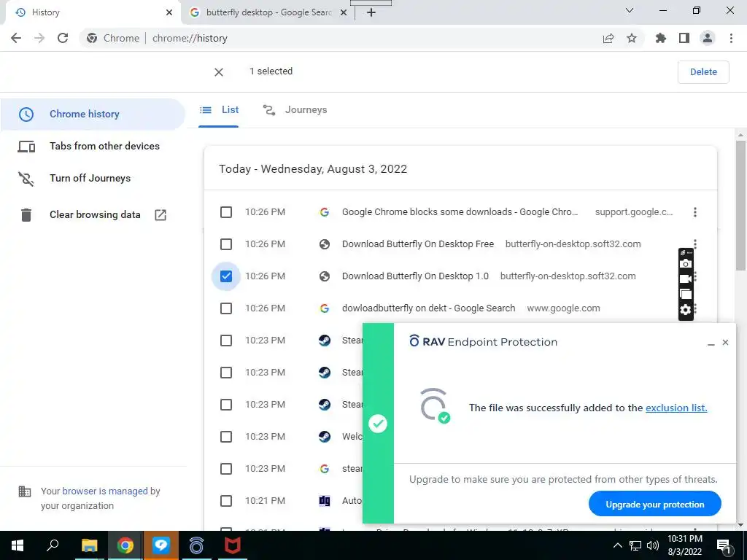Open more actions for Google Chrome blocks entry

[x=695, y=212]
